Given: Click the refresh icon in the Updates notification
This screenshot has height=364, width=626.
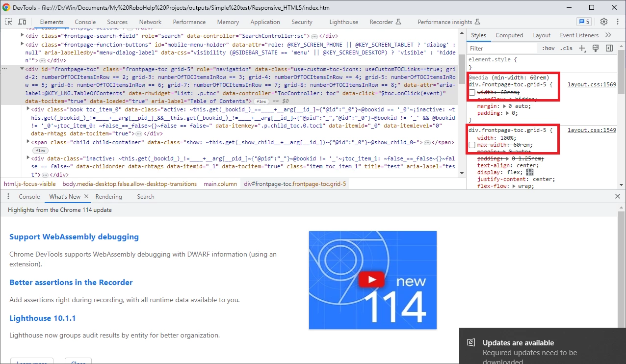Looking at the screenshot, I should 471,342.
